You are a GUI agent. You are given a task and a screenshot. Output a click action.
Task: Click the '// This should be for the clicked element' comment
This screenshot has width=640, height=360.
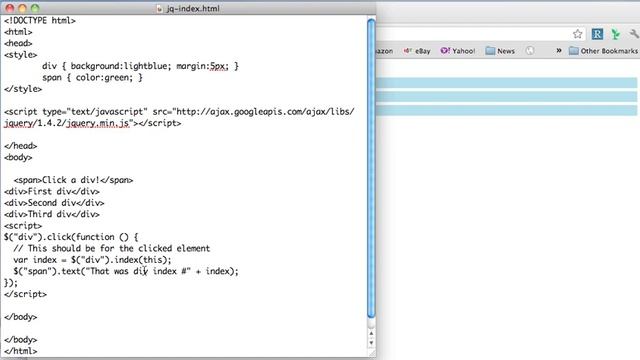(x=112, y=249)
